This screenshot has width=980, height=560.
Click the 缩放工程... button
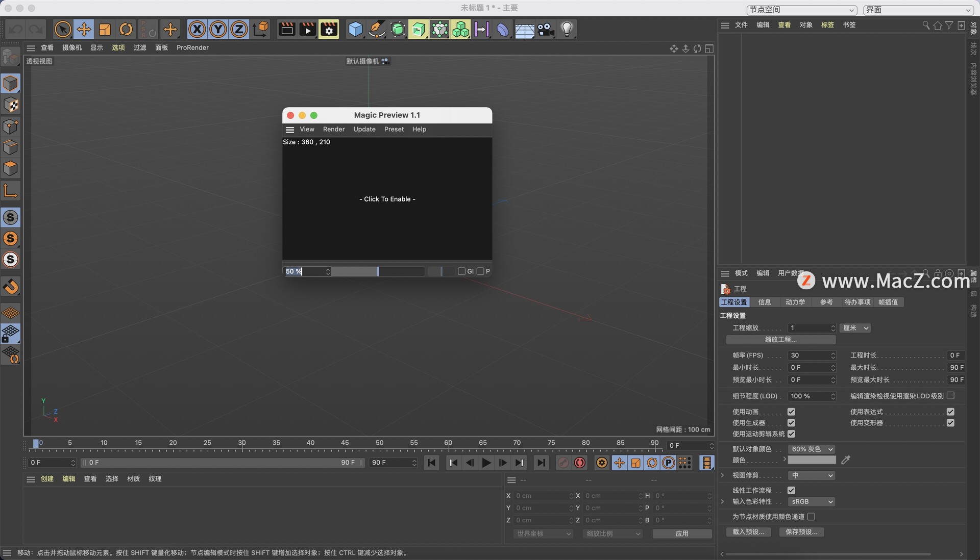[x=781, y=340]
